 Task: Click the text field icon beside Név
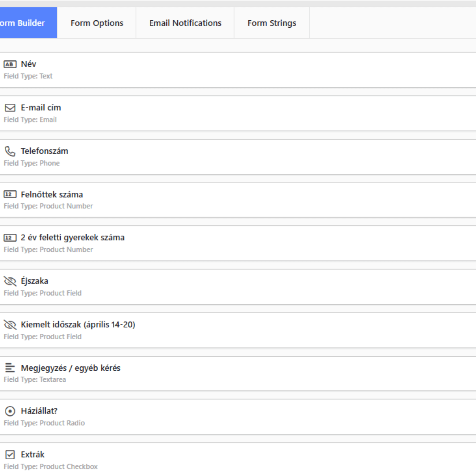point(10,64)
